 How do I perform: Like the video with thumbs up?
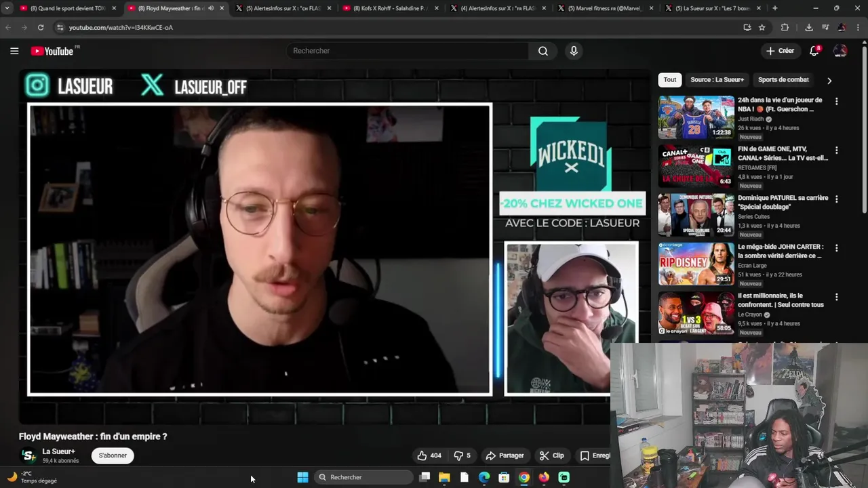tap(429, 455)
